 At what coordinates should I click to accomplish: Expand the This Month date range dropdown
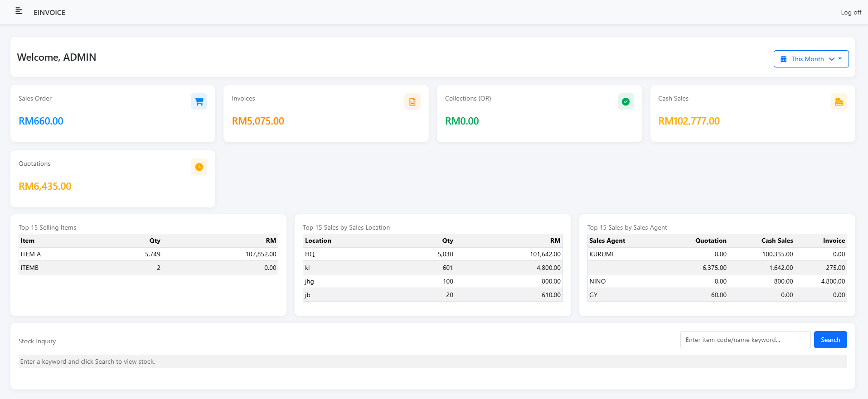[x=807, y=59]
